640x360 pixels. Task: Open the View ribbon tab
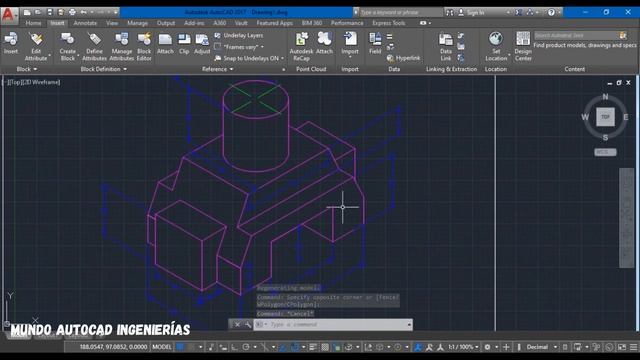pyautogui.click(x=112, y=23)
